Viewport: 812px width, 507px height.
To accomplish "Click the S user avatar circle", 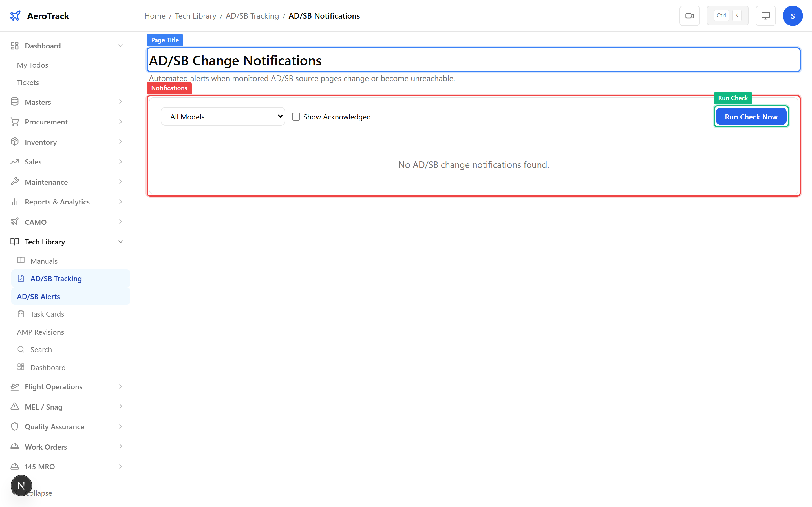I will [x=793, y=15].
